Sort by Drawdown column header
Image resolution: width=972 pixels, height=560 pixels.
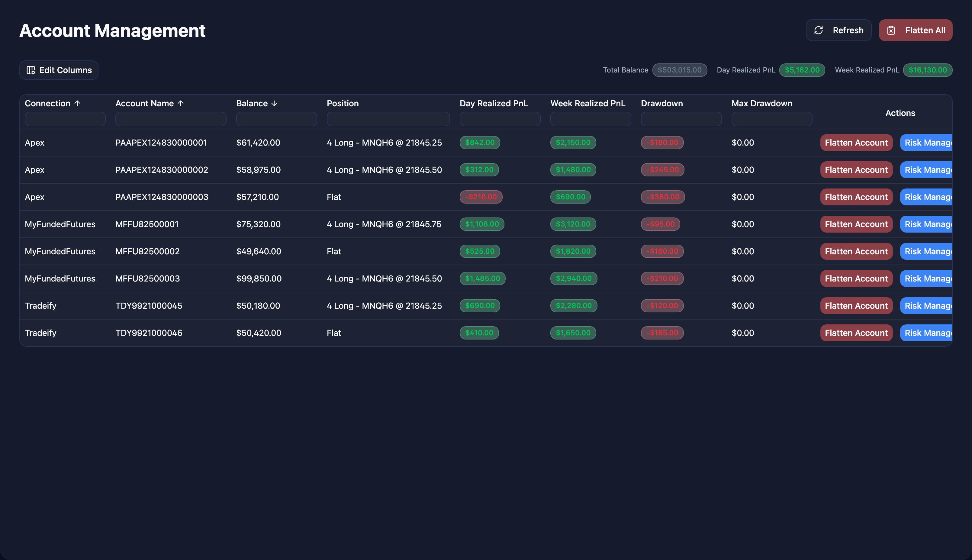coord(662,104)
